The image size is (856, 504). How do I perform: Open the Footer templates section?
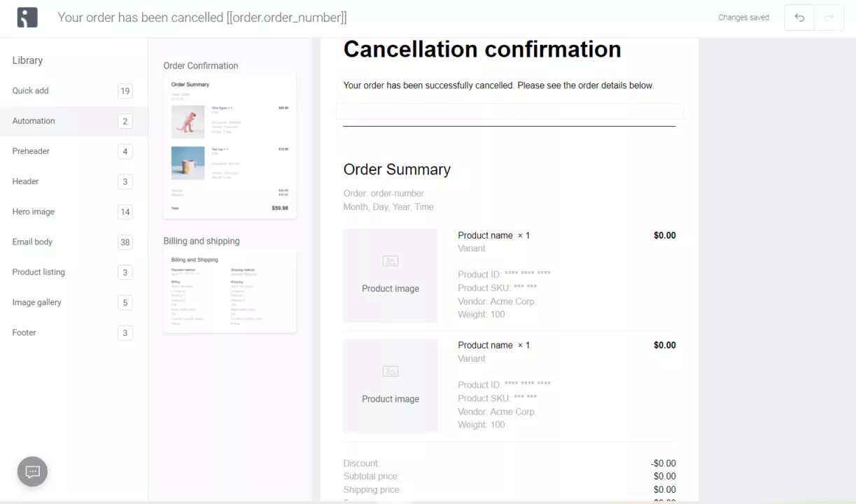[24, 332]
